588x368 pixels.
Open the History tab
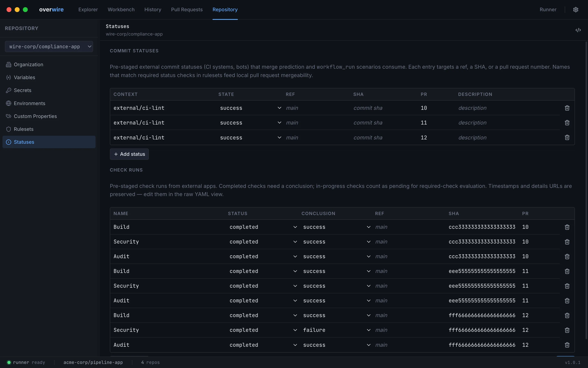click(153, 9)
